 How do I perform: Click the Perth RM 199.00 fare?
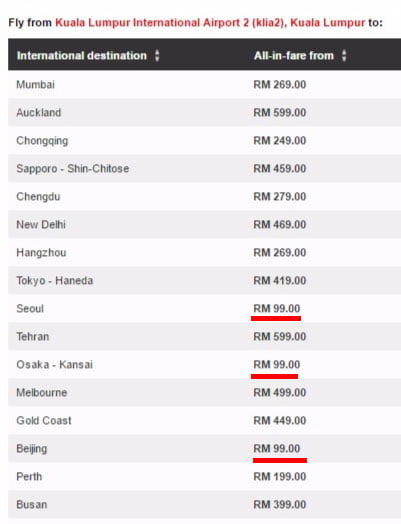pos(280,477)
